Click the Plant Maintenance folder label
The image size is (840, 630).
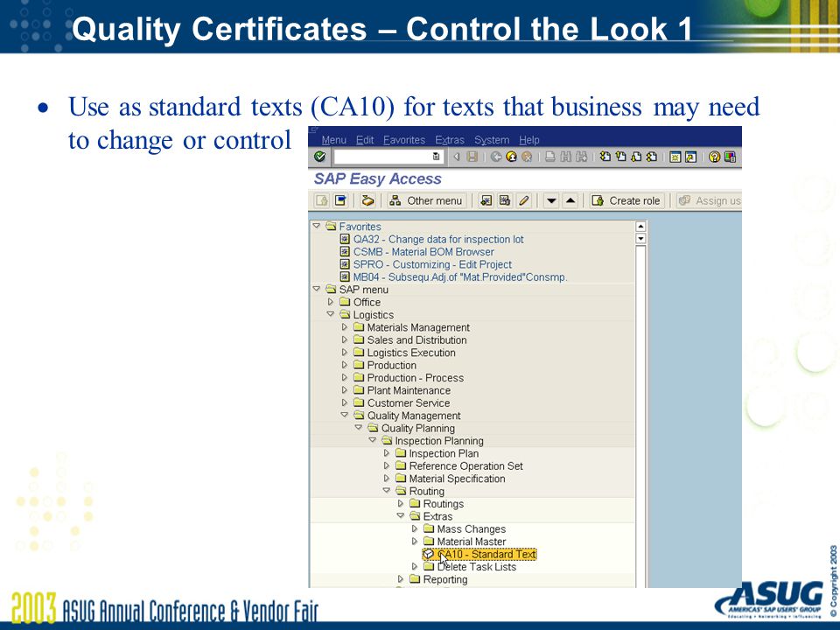click(x=409, y=390)
